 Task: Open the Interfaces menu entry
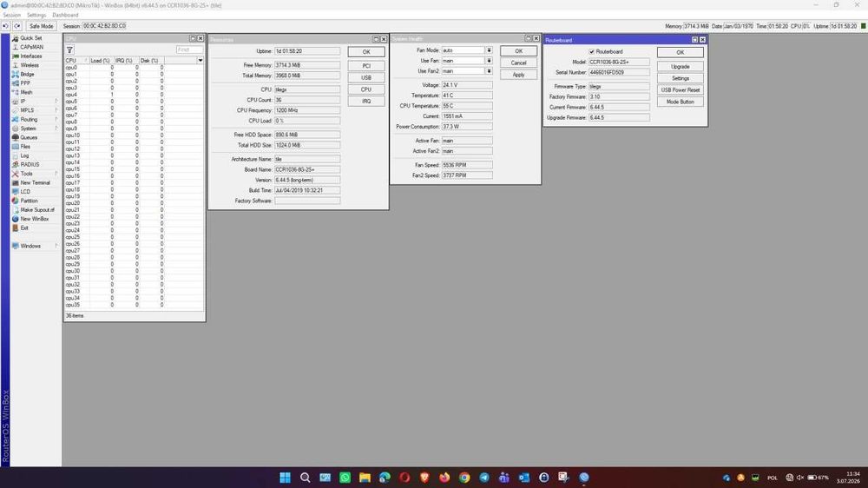pos(31,56)
